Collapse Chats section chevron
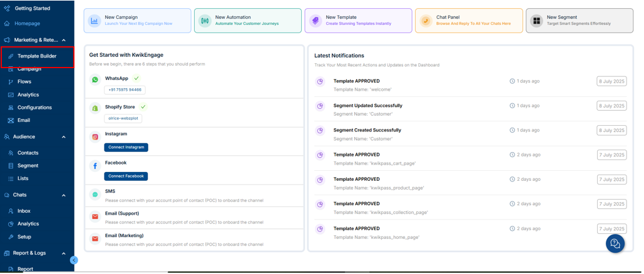644x274 pixels. coord(64,195)
